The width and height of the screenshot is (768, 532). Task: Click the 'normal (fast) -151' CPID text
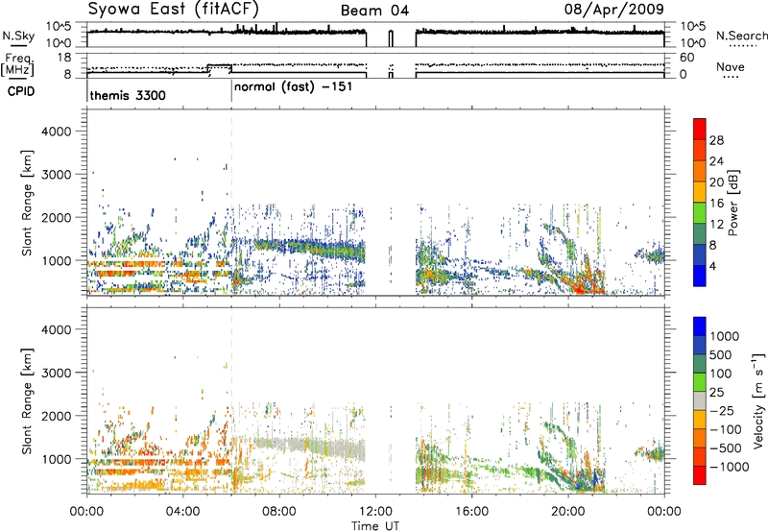(x=293, y=87)
